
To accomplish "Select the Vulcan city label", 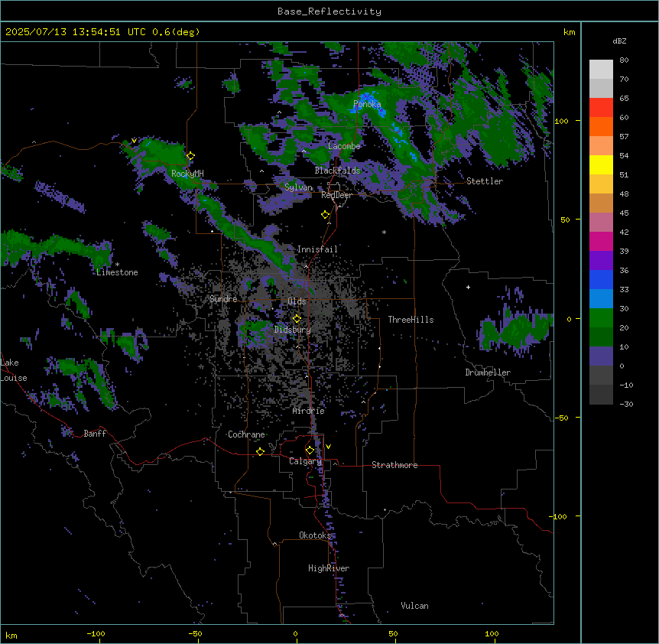I will (414, 606).
